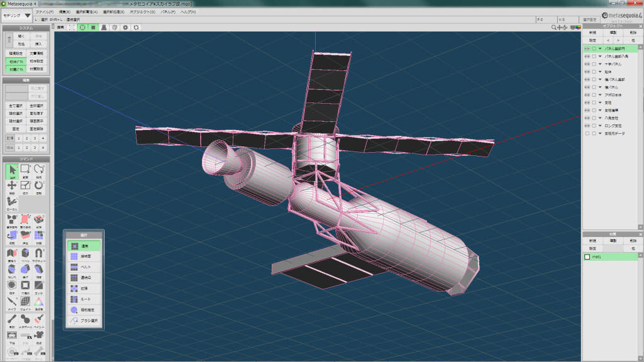The height and width of the screenshot is (362, 644).
Task: Activate the Rotate tool circular arrow
Action: click(38, 186)
